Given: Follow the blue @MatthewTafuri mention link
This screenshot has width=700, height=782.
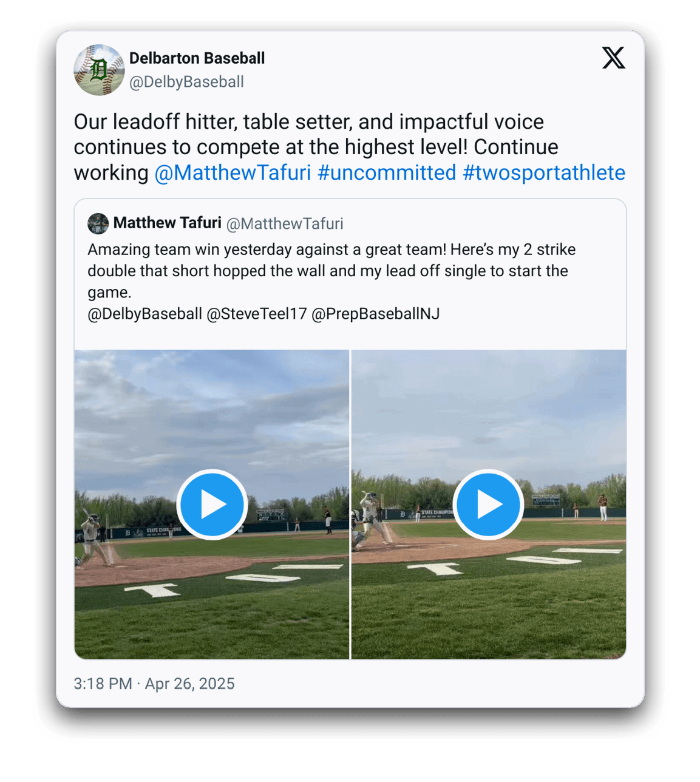Looking at the screenshot, I should click(233, 173).
